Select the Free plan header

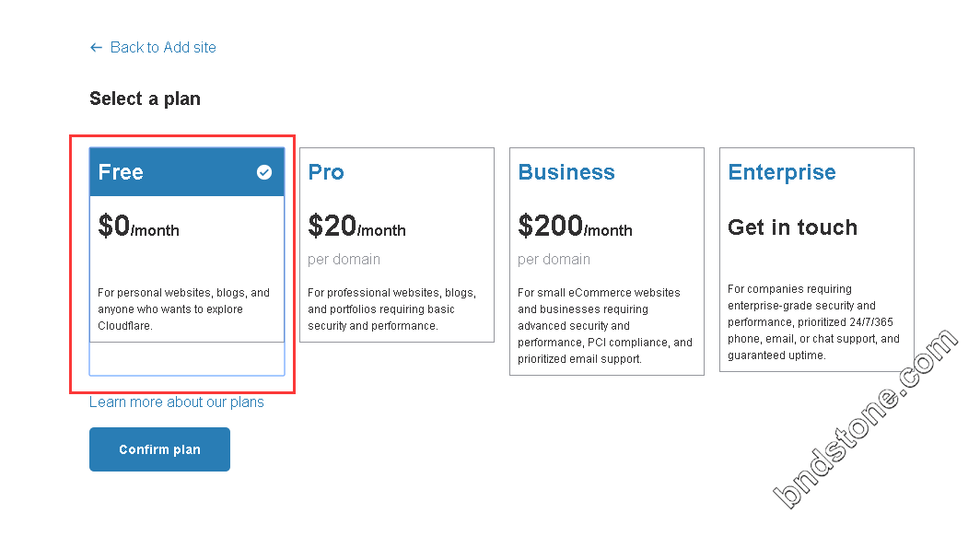coord(187,172)
